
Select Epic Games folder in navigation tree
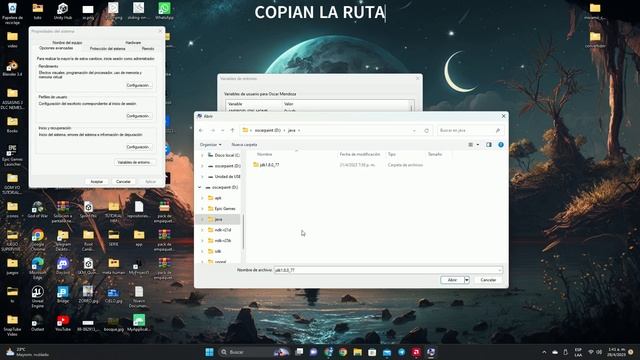222,209
